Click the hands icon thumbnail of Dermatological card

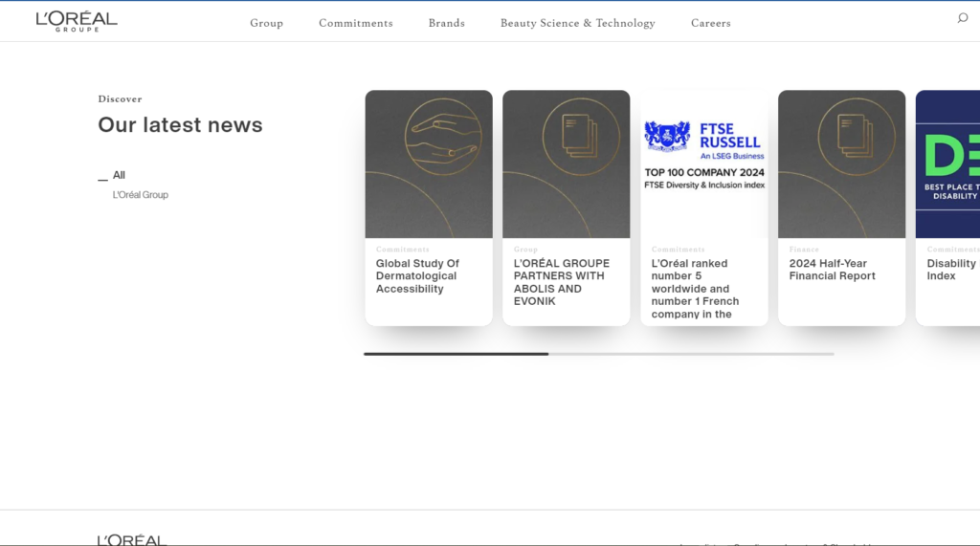click(429, 164)
